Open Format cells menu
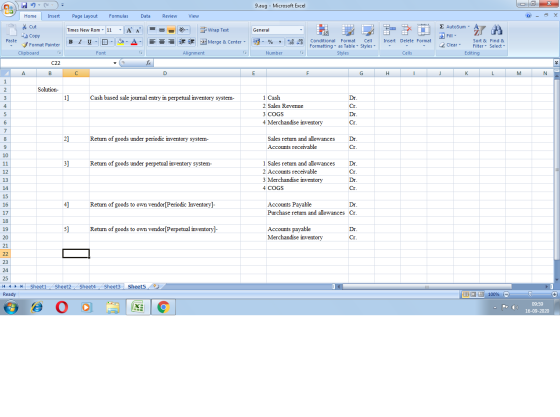Viewport: 560px width, 417px height. 424,36
